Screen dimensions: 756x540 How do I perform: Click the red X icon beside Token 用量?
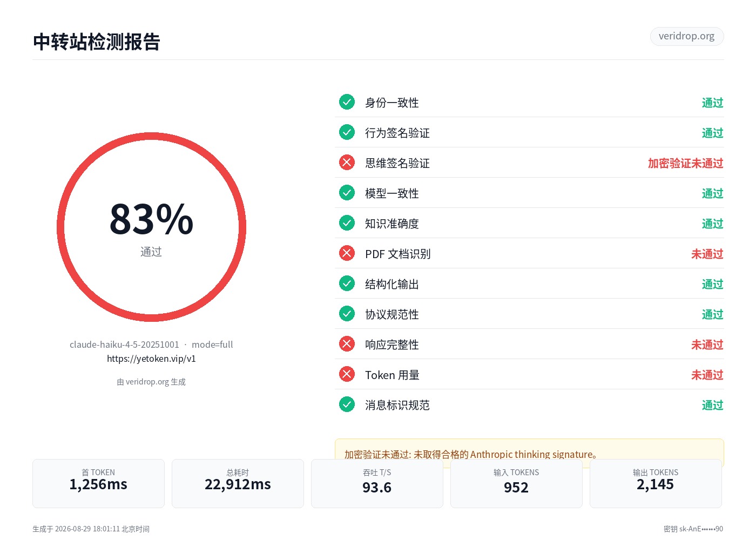347,374
